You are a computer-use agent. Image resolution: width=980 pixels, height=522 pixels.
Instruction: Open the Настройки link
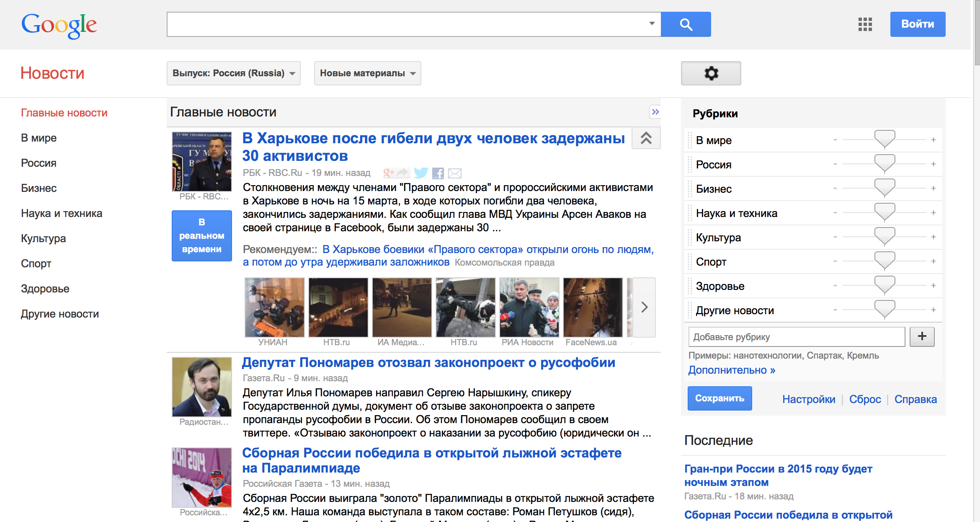[x=808, y=399]
